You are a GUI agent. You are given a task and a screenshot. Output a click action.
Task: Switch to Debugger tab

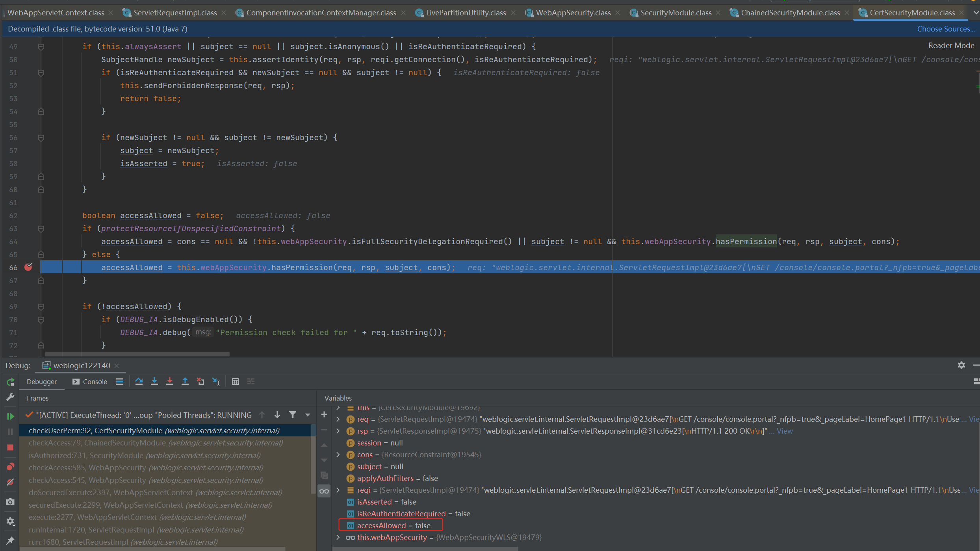tap(42, 382)
